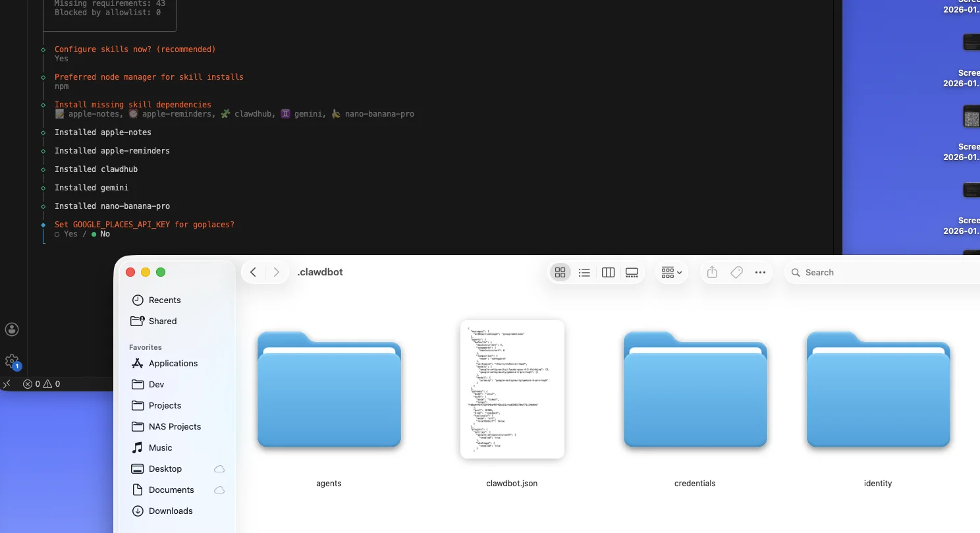Click the Finder Search field

click(x=883, y=272)
